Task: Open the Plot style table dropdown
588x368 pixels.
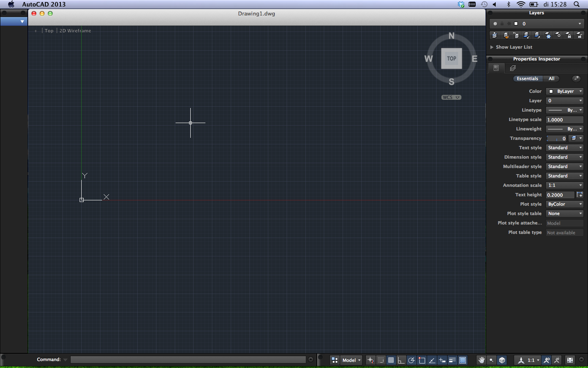Action: 565,213
